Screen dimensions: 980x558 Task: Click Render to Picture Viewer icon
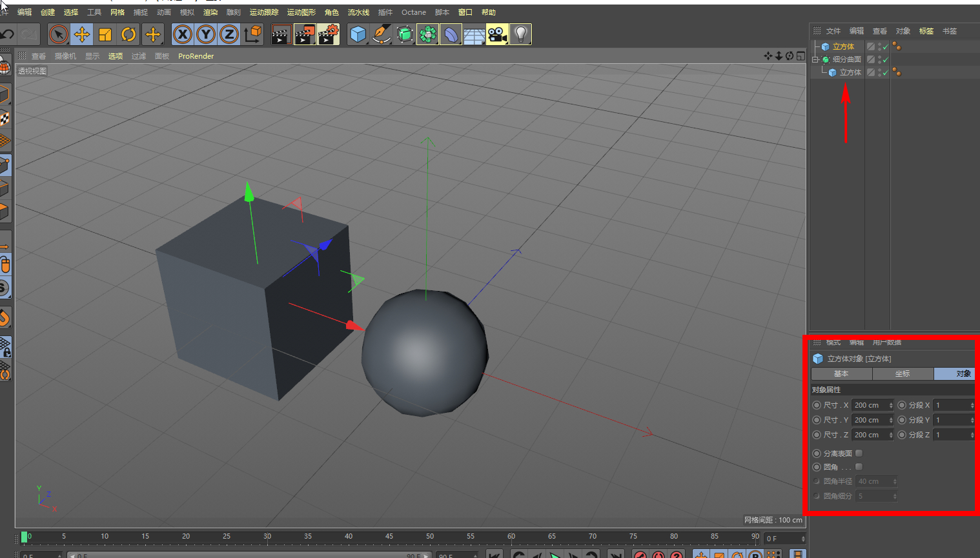305,34
